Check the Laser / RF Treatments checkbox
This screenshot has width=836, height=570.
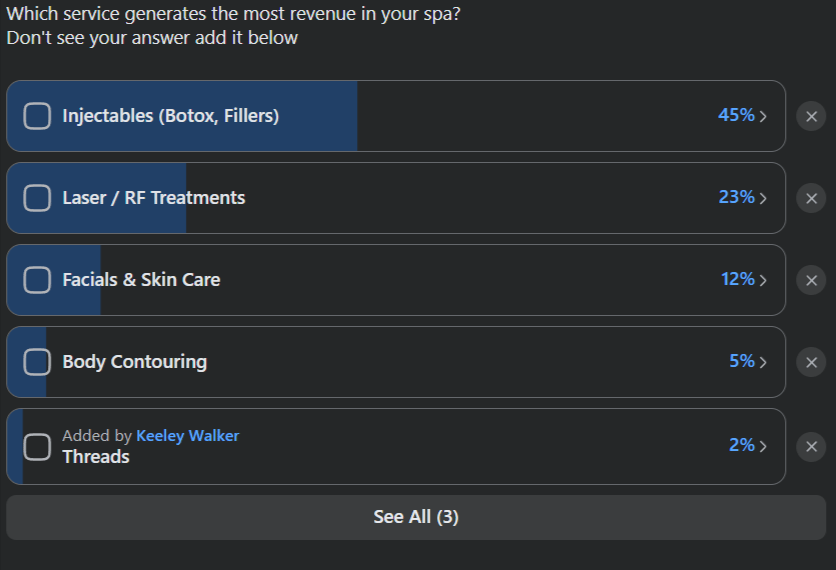click(37, 198)
